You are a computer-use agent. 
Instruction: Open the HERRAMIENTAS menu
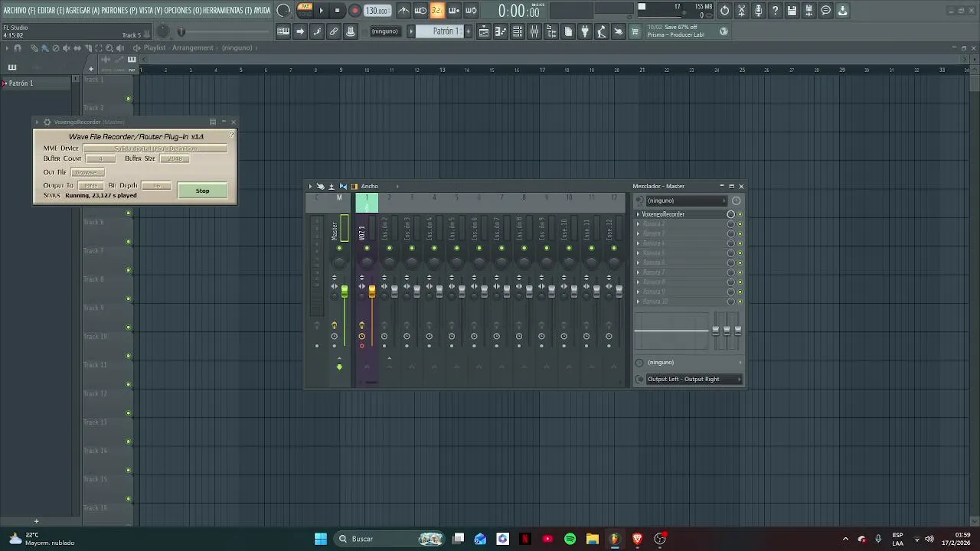point(228,11)
